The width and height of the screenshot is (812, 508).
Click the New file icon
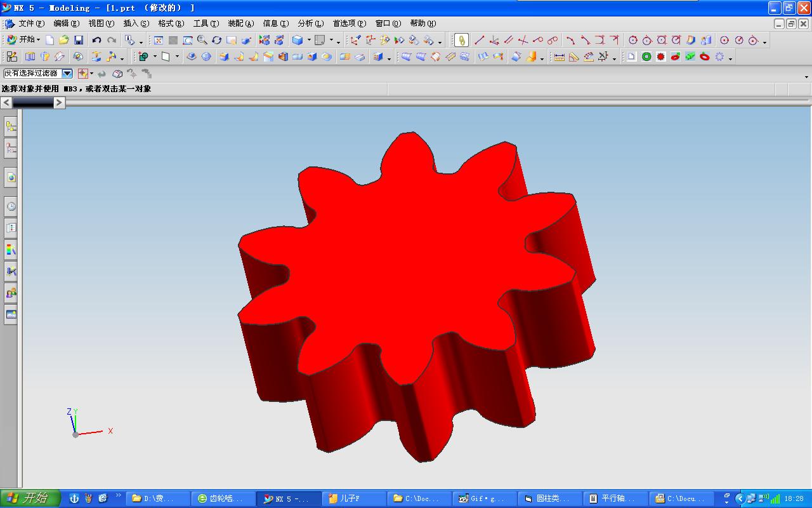click(49, 40)
